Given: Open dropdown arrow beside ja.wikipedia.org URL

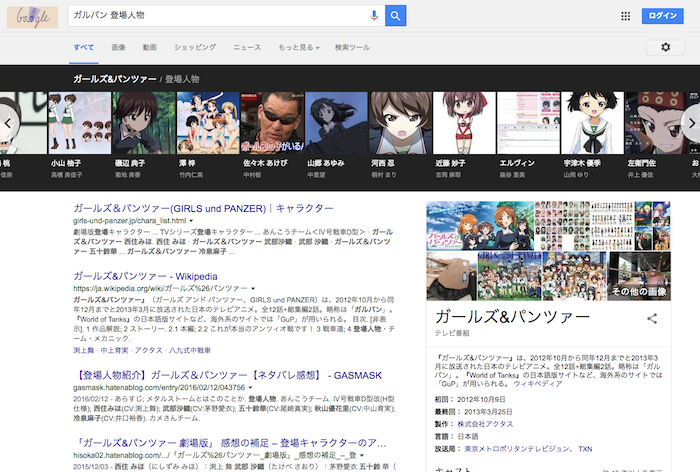Looking at the screenshot, I should [255, 288].
